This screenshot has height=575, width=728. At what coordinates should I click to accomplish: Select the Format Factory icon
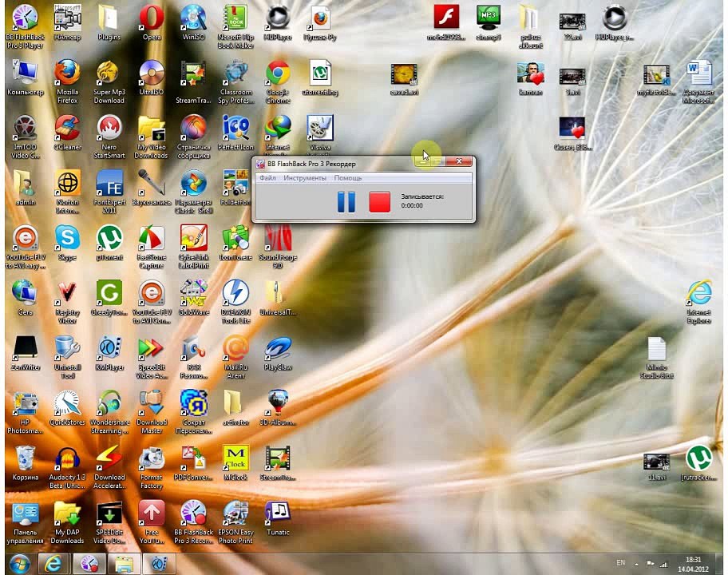tap(152, 467)
